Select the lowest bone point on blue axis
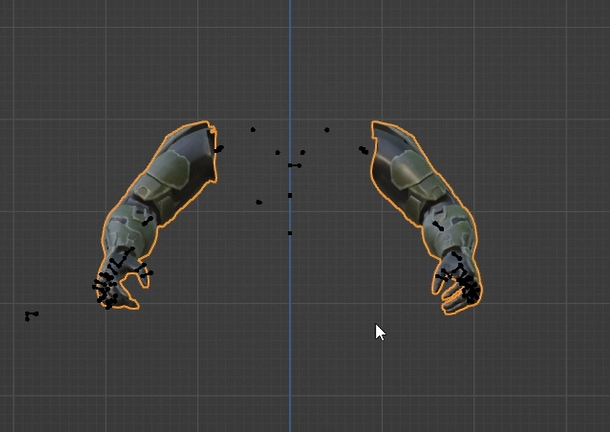 [x=290, y=233]
